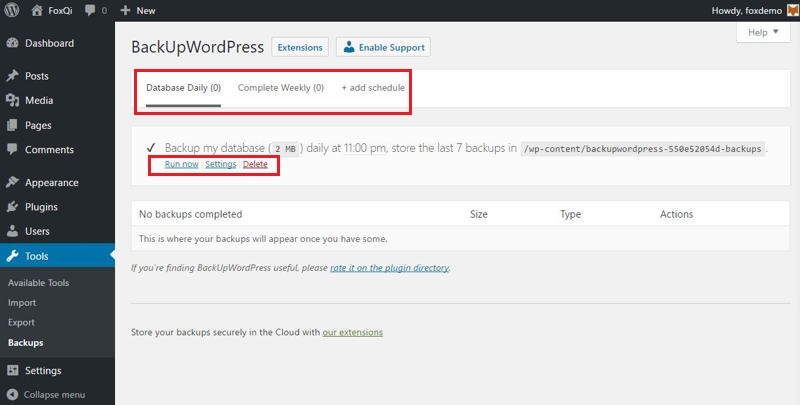Click the FoxQi site name
The width and height of the screenshot is (800, 405).
tap(60, 11)
